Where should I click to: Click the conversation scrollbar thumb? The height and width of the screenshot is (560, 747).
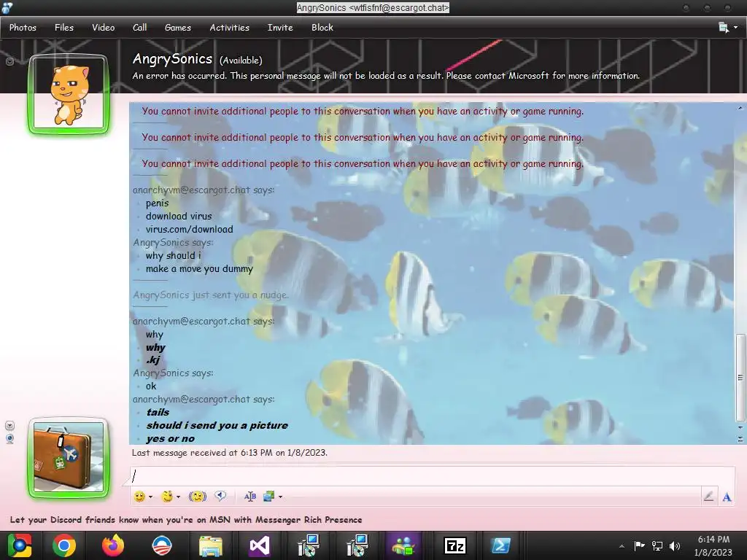[740, 378]
